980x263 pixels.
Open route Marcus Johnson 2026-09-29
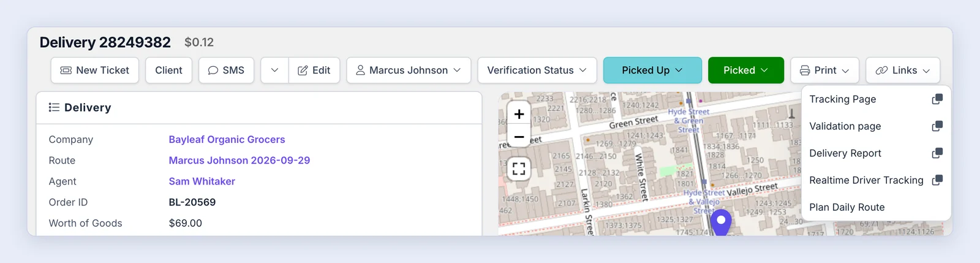239,161
